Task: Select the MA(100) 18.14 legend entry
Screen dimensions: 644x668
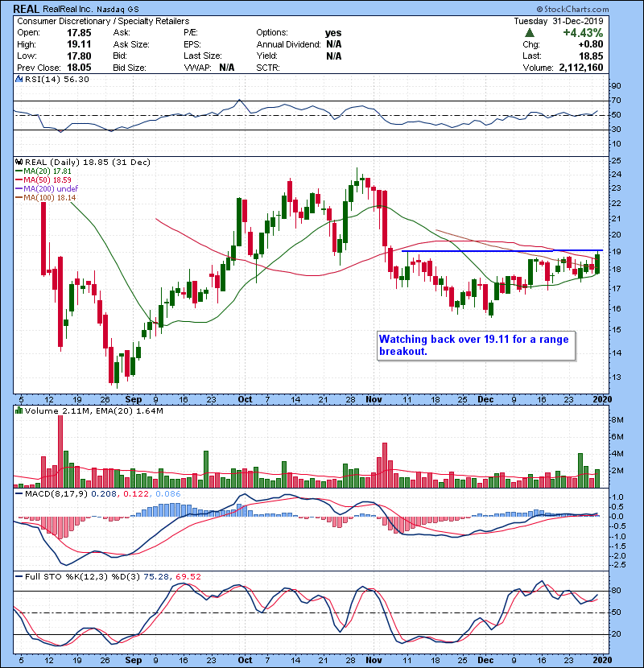Action: [46, 198]
